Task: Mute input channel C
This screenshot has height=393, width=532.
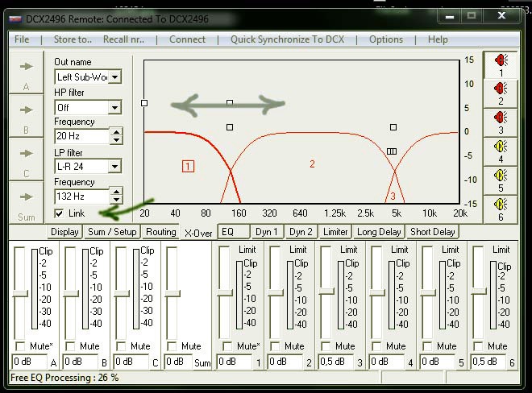Action: 121,346
